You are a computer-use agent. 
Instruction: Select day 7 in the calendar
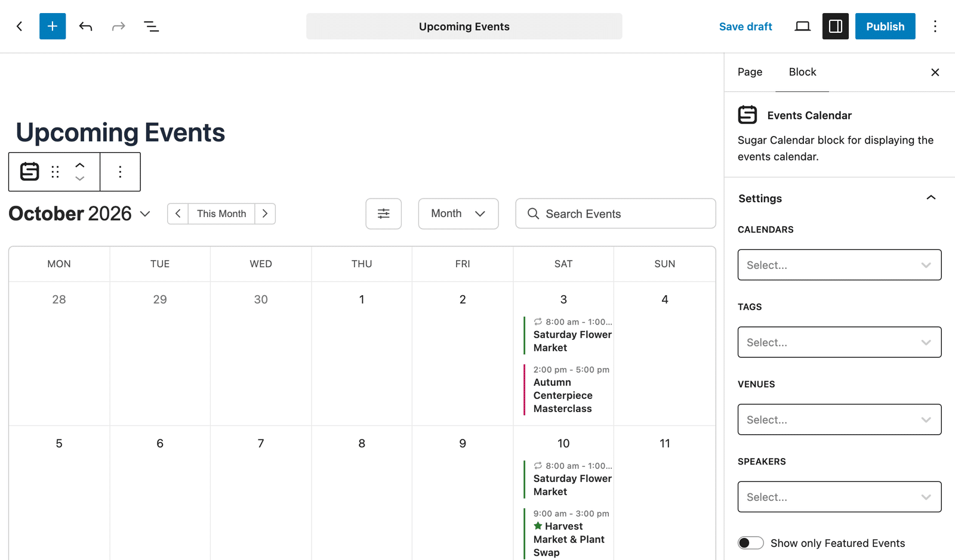[261, 443]
